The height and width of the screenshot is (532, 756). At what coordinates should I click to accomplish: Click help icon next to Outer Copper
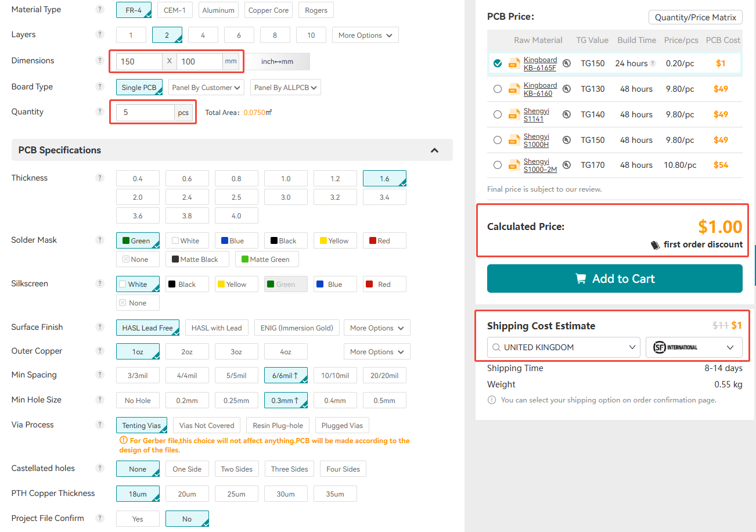tap(100, 351)
